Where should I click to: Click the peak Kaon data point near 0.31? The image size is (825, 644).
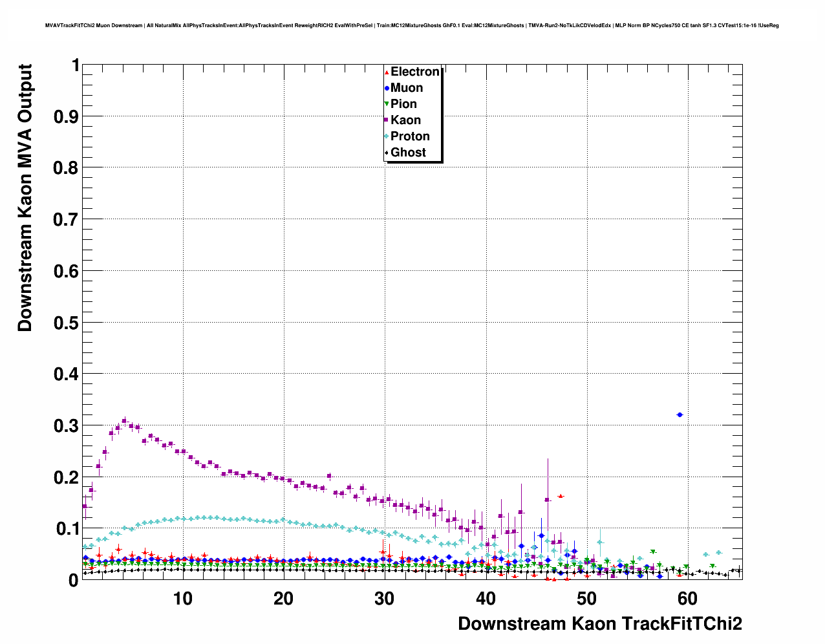click(125, 420)
